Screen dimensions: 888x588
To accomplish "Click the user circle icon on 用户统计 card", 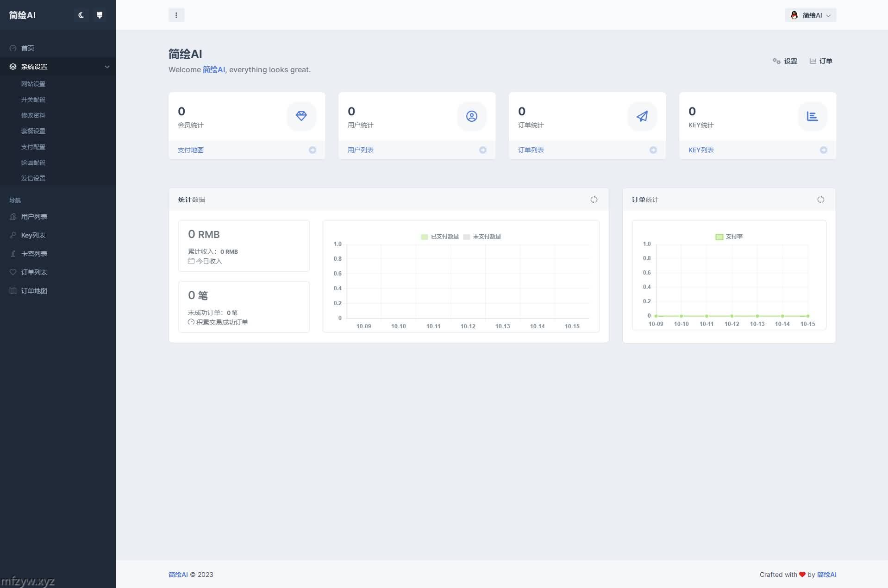I will [471, 116].
